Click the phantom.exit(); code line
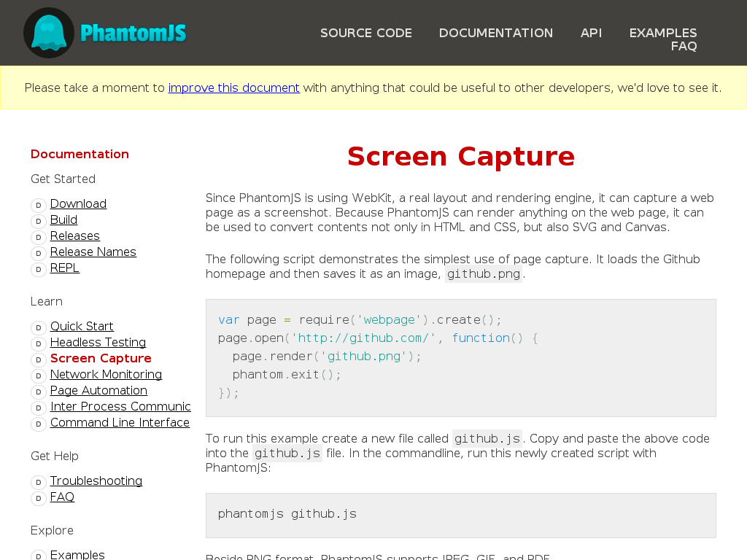 pyautogui.click(x=287, y=375)
